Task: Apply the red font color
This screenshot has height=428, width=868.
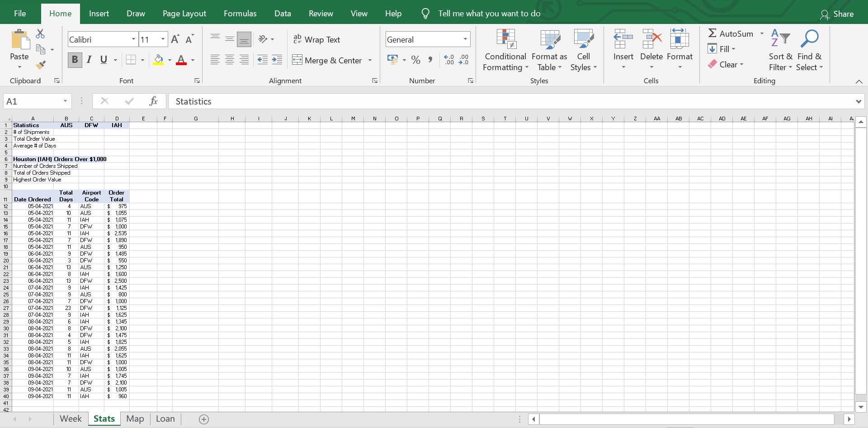Action: 181,60
